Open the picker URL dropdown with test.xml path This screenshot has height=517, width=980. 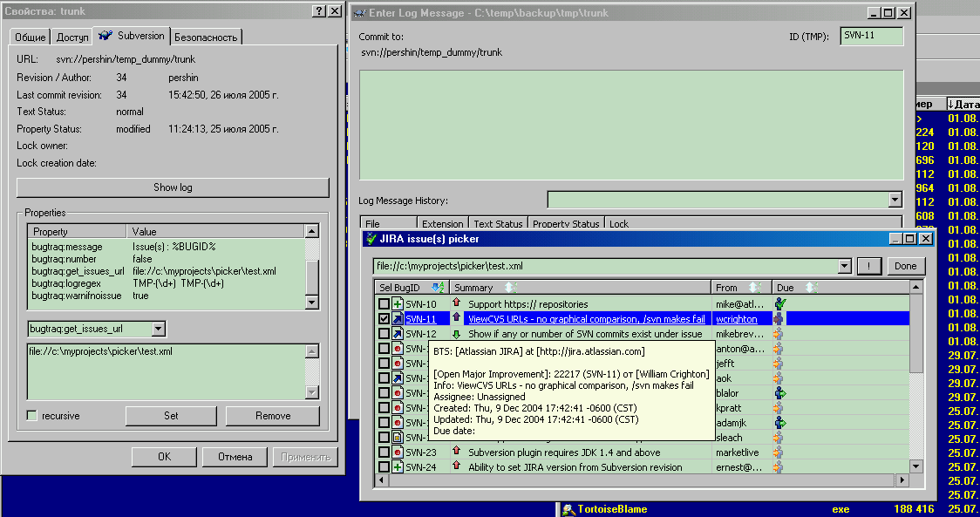[x=844, y=266]
